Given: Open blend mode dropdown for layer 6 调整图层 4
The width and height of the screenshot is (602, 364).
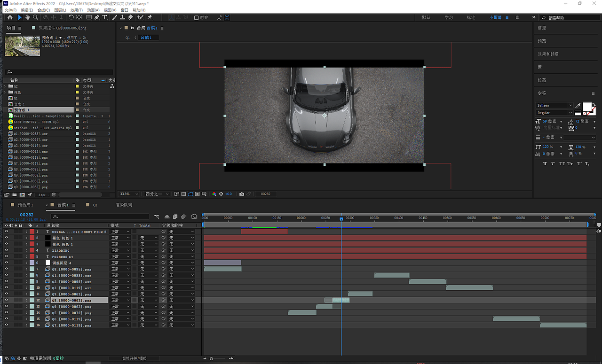Looking at the screenshot, I should pos(120,263).
